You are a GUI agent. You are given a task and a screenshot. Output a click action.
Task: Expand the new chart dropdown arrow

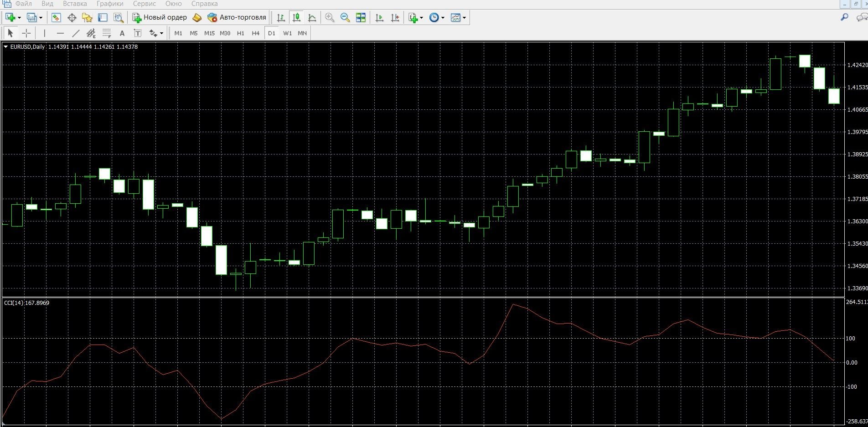pos(19,18)
